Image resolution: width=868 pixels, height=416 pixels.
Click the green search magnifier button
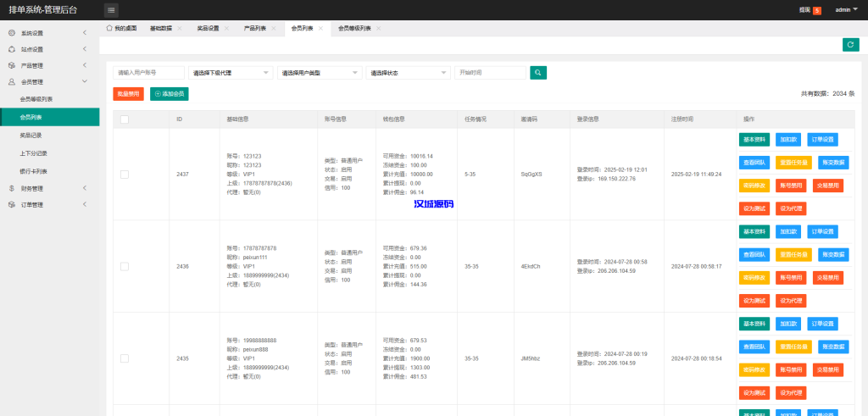(x=538, y=73)
